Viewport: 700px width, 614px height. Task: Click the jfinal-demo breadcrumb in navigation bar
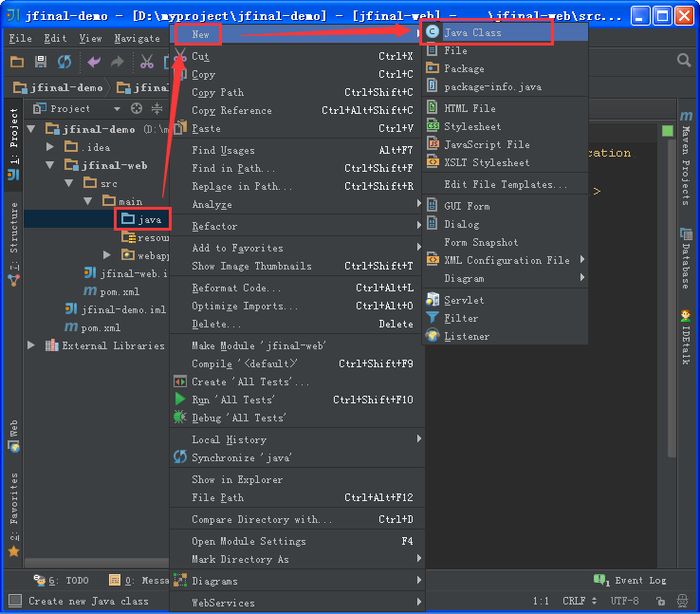click(58, 88)
